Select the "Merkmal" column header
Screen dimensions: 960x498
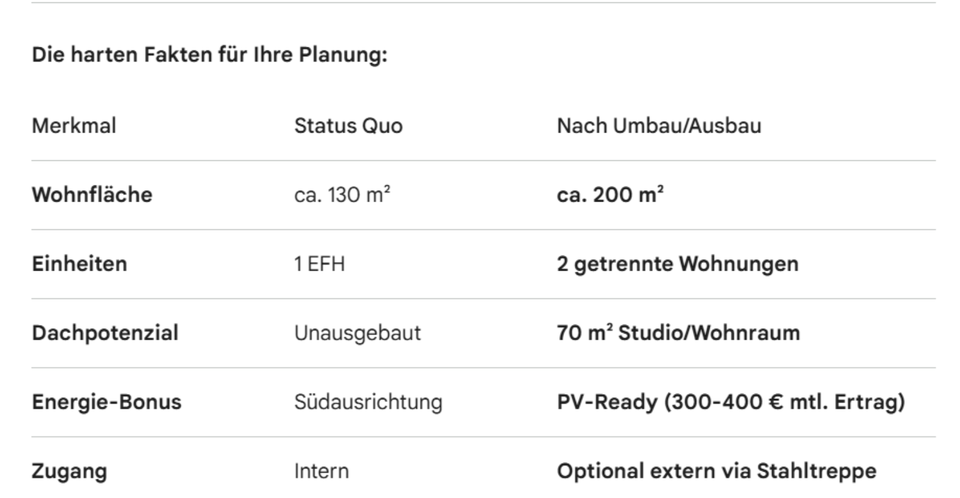coord(74,126)
